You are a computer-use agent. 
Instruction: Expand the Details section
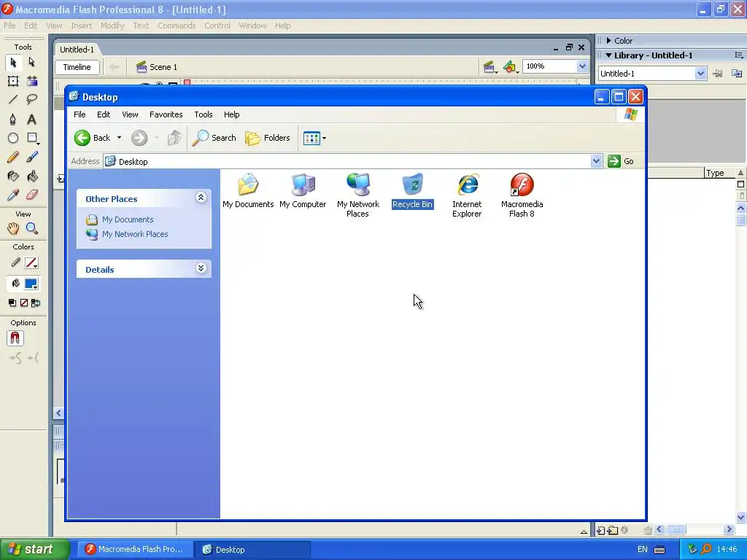point(201,268)
